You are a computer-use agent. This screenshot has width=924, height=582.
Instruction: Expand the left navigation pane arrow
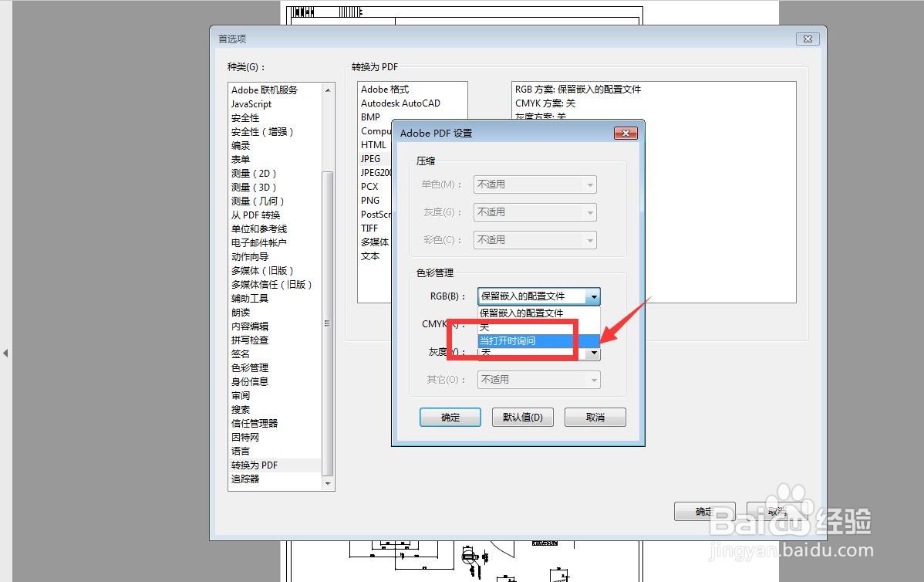click(5, 354)
